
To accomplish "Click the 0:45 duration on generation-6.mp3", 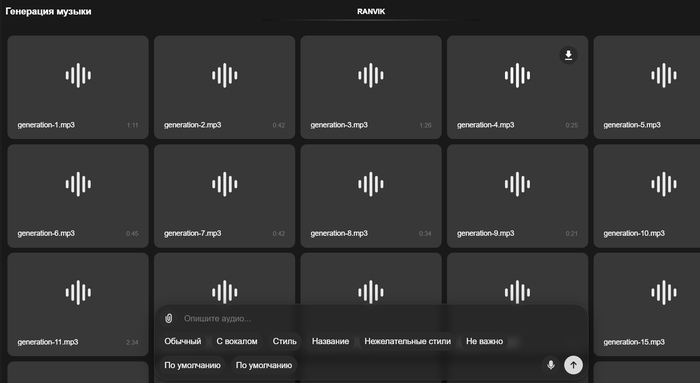I will coord(132,234).
